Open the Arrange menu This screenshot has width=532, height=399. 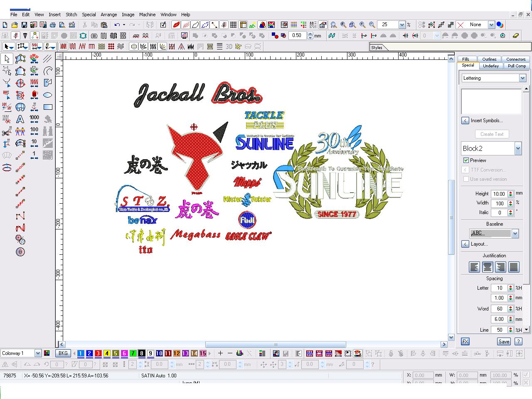pyautogui.click(x=109, y=15)
